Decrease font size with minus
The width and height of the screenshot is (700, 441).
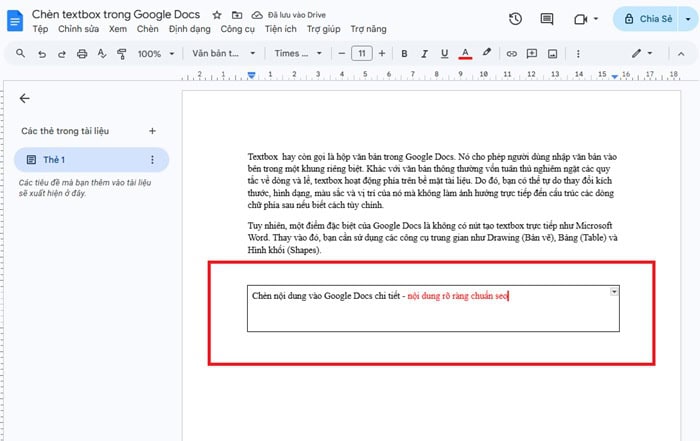tap(342, 54)
